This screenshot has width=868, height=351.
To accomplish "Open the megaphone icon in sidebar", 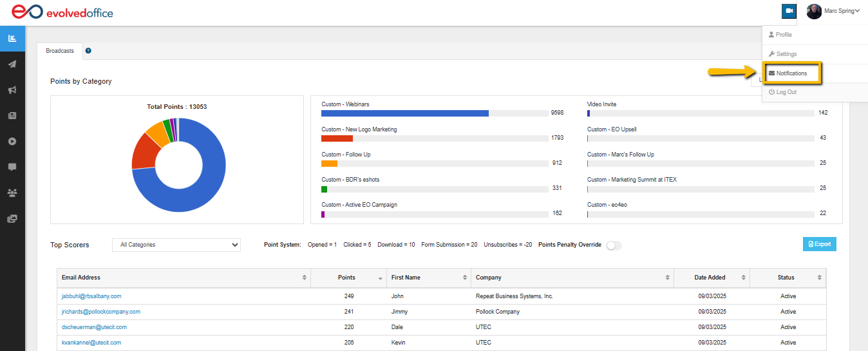I will 12,90.
